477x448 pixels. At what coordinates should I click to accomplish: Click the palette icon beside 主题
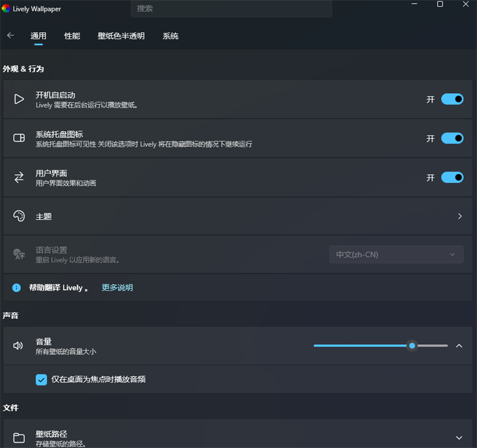click(x=19, y=216)
